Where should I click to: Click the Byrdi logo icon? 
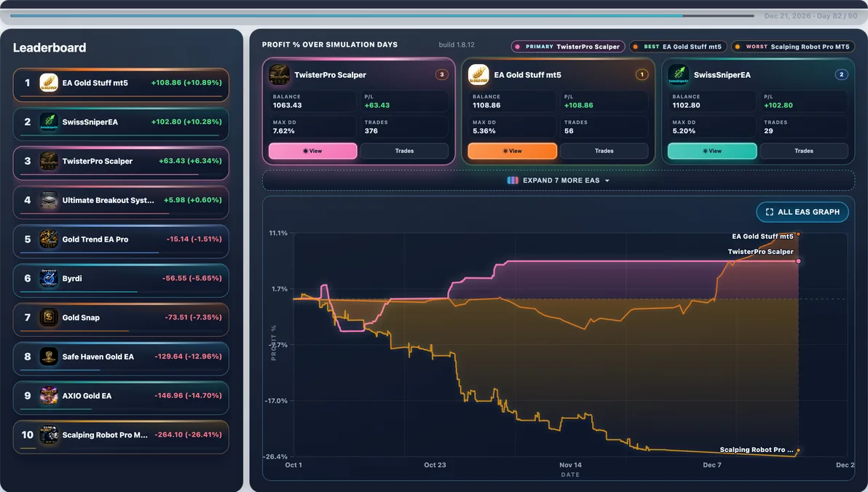[49, 278]
